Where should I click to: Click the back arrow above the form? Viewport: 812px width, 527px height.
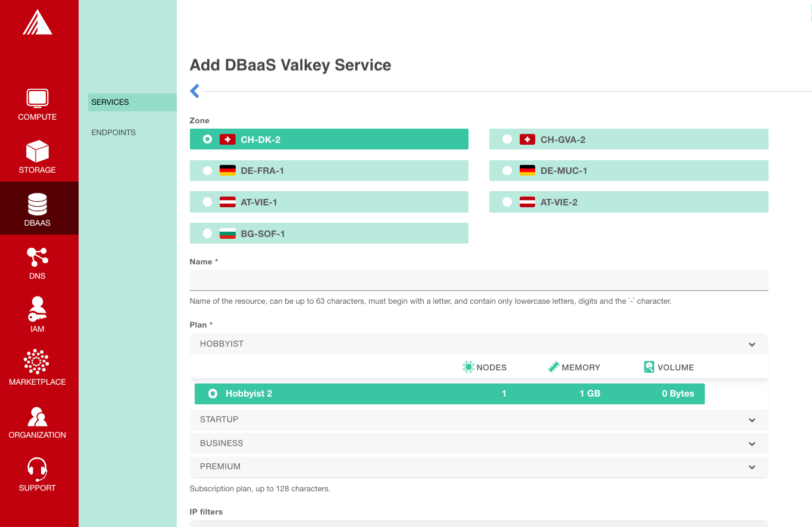(194, 91)
